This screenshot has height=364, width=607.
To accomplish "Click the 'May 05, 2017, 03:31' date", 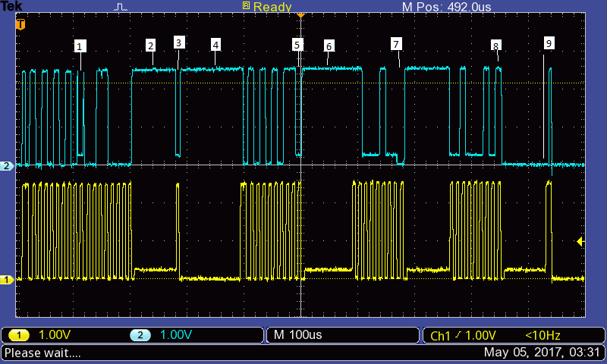I will 542,353.
